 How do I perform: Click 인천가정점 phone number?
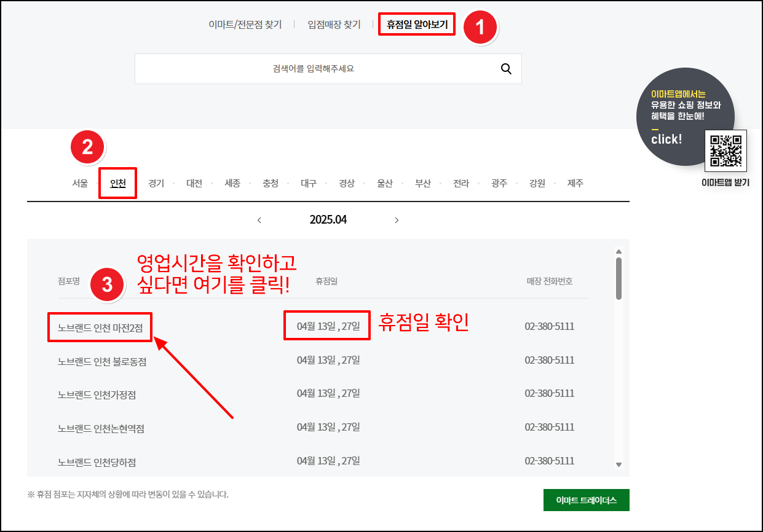(550, 393)
